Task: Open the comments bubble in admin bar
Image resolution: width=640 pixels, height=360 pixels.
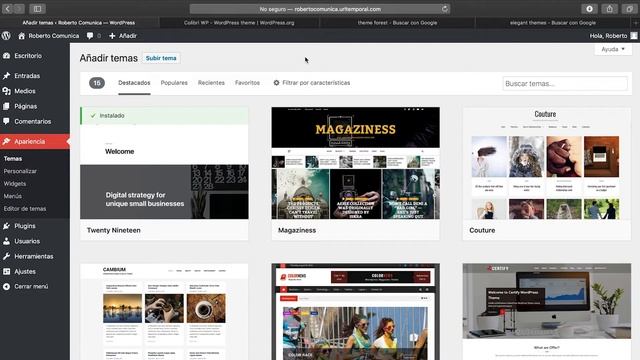Action: [x=93, y=36]
